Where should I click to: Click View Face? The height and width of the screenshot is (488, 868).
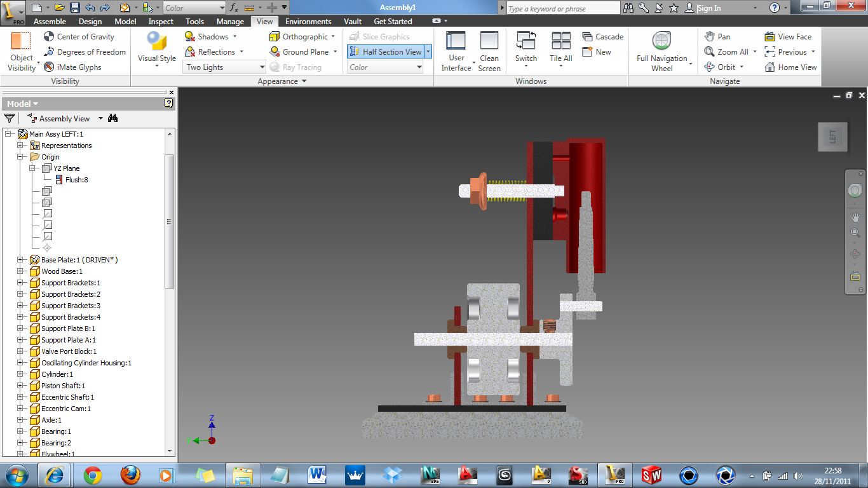pos(788,36)
